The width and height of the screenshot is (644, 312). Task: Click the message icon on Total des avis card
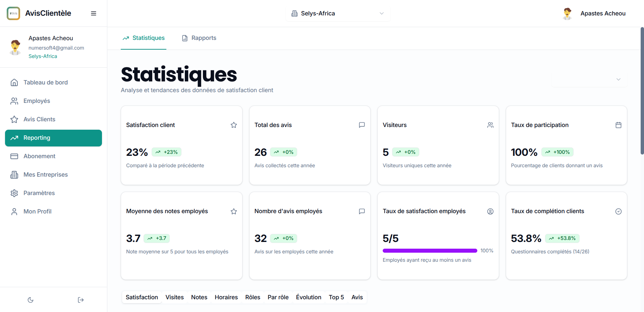point(362,125)
